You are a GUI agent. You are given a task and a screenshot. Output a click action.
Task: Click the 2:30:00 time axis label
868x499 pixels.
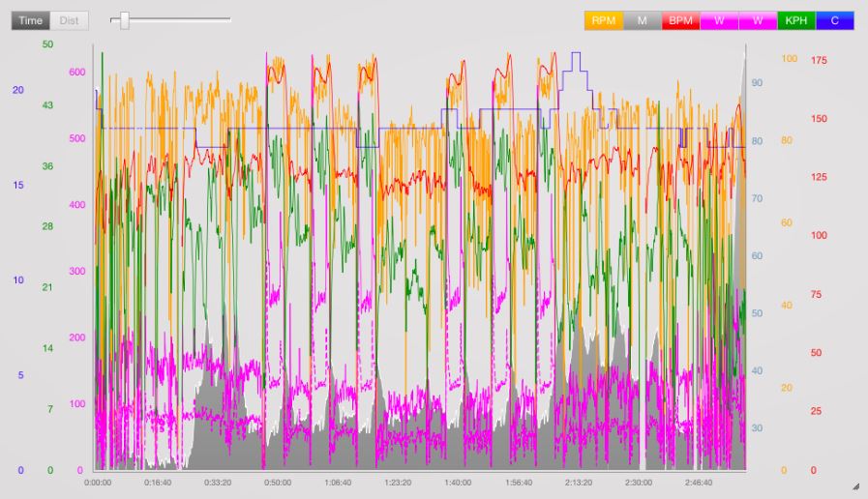click(x=639, y=483)
